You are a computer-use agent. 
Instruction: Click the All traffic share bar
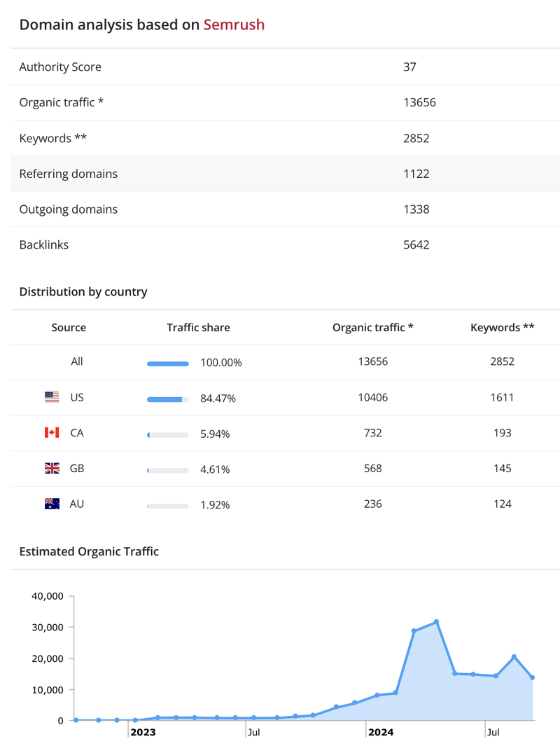click(168, 364)
